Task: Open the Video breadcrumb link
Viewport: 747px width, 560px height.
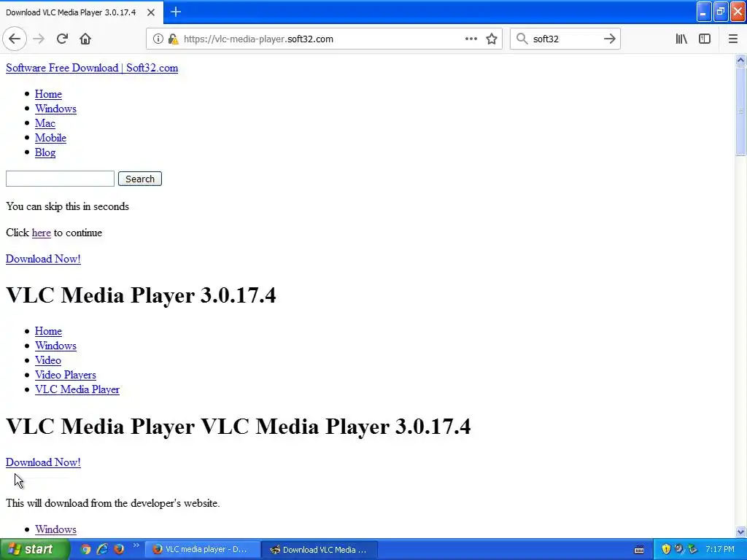Action: click(x=47, y=360)
